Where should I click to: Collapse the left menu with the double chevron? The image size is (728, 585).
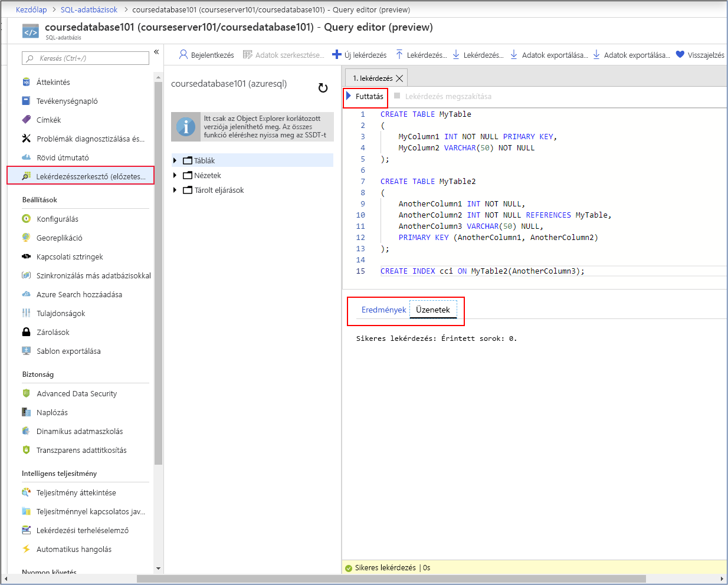coord(156,52)
